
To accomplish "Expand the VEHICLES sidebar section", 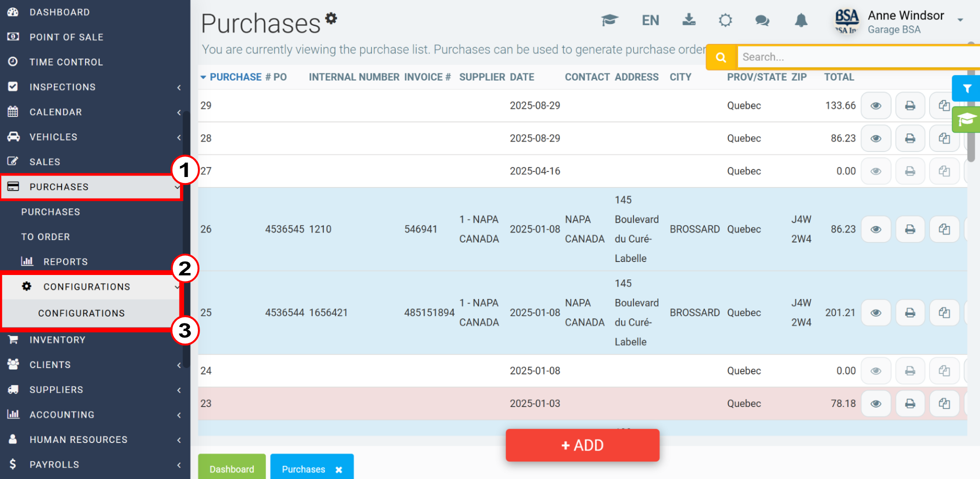I will (x=179, y=137).
